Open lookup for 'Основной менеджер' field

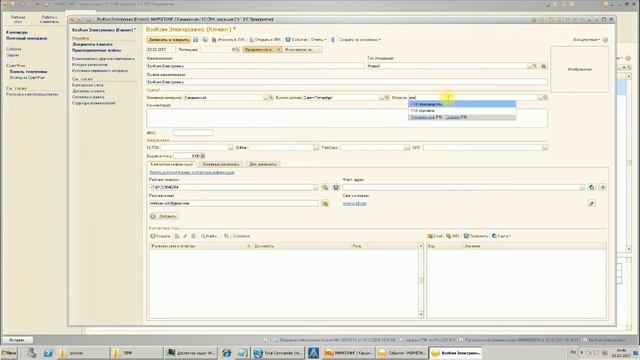point(270,98)
